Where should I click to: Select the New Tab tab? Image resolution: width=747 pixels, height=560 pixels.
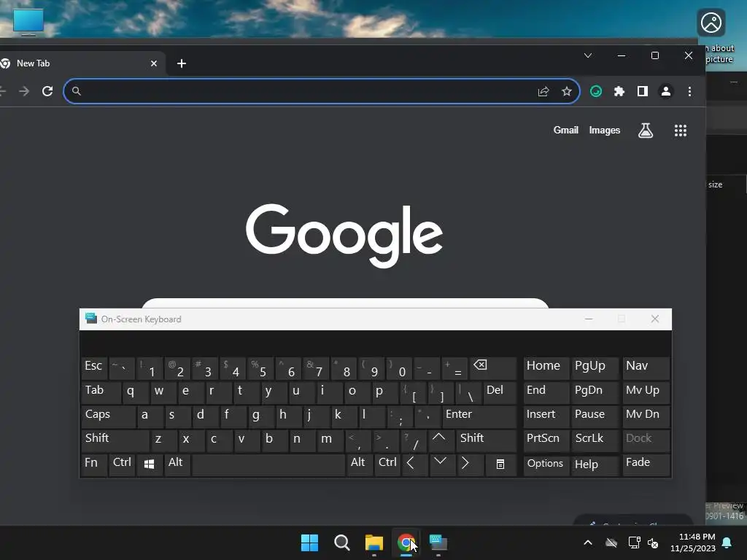click(x=79, y=63)
